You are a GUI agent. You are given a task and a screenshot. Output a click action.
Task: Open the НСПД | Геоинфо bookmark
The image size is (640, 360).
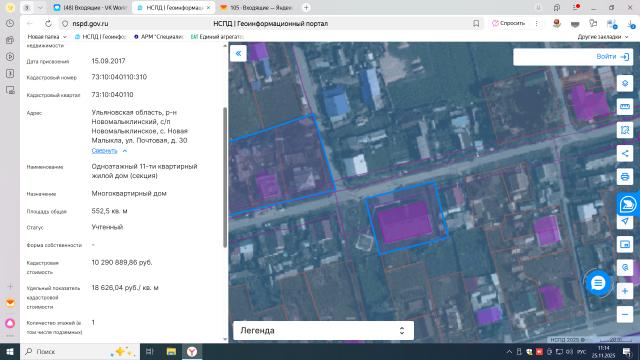click(x=100, y=37)
